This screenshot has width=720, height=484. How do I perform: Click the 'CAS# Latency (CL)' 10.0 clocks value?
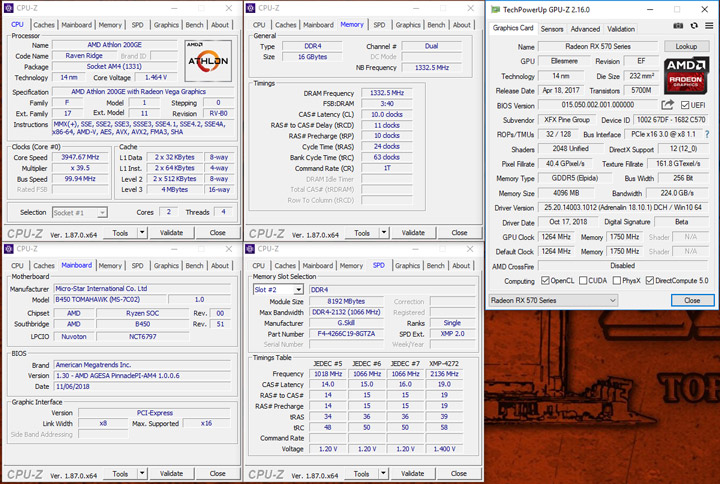(x=387, y=114)
